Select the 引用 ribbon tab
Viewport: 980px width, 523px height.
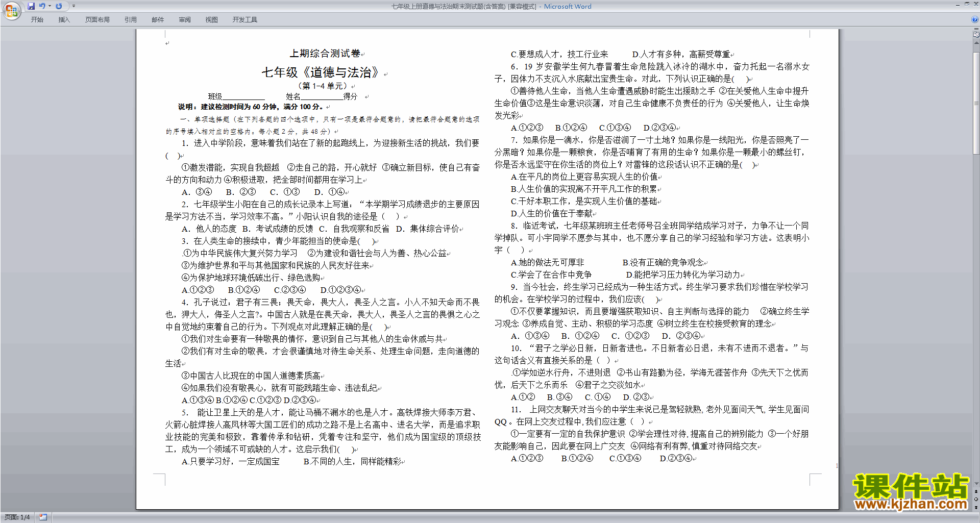click(130, 20)
